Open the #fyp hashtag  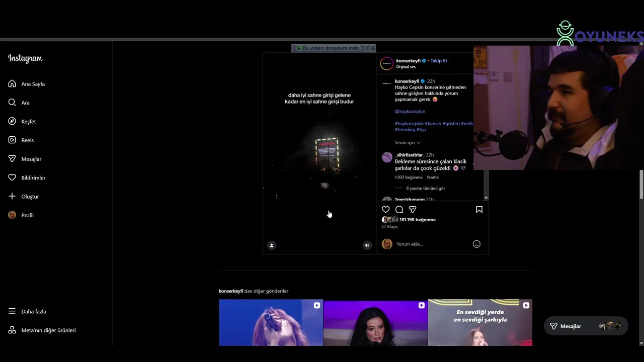(421, 130)
